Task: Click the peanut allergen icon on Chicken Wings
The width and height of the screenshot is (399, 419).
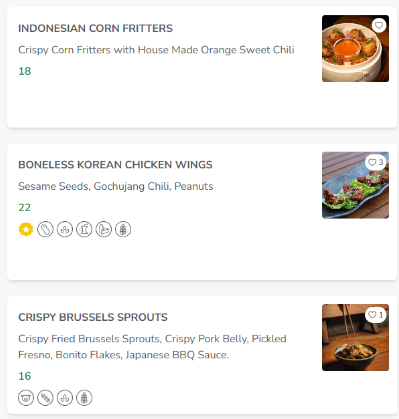Action: tap(45, 229)
